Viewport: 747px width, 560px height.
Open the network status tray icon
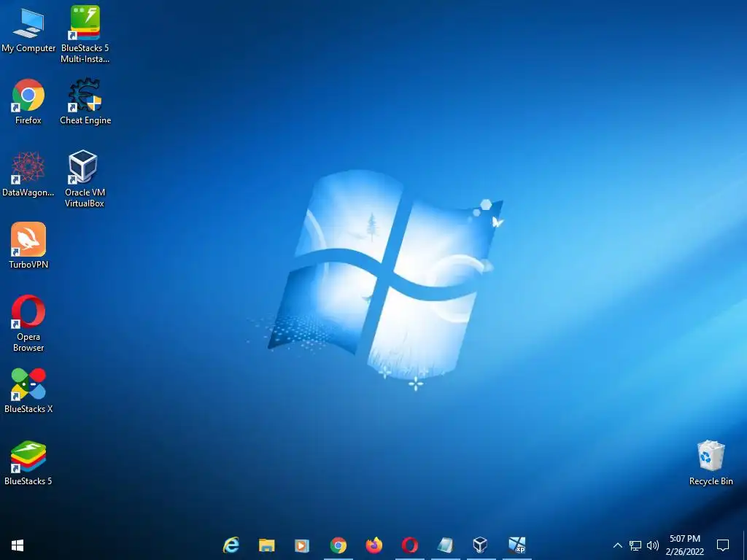click(x=635, y=545)
